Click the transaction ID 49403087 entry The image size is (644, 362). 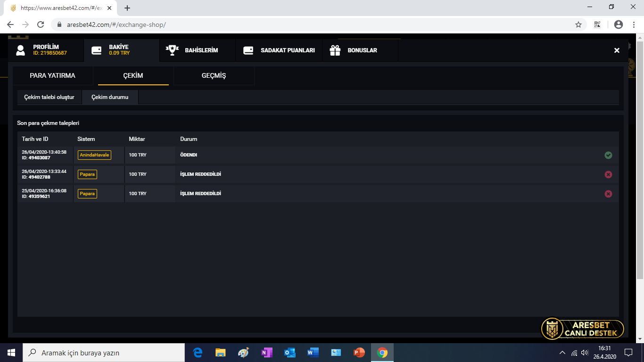(36, 158)
